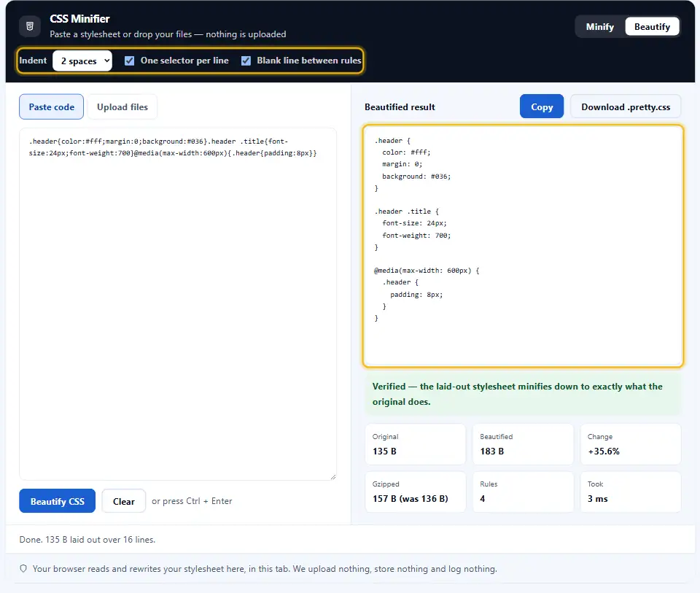Click the CSS Minifier logo icon
The image size is (700, 593).
30,26
